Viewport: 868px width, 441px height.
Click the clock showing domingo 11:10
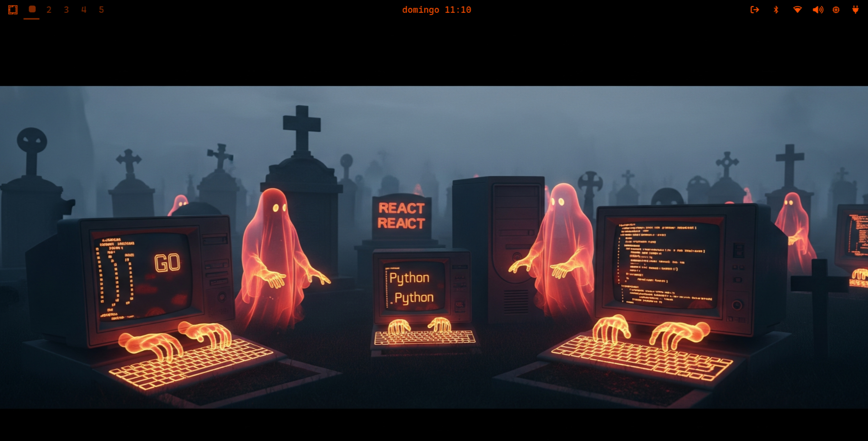pyautogui.click(x=436, y=10)
